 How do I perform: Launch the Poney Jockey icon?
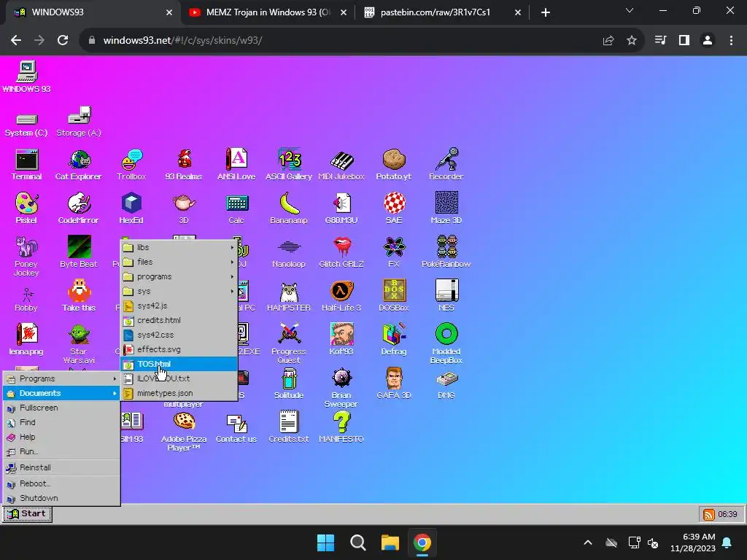pos(27,257)
